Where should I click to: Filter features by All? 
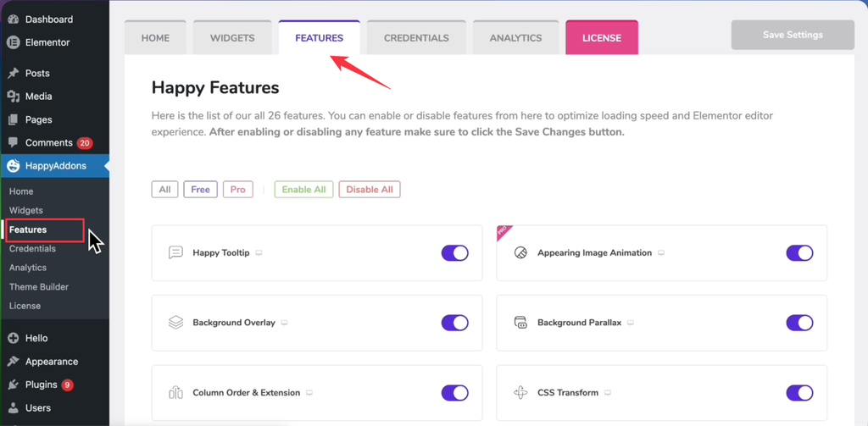[x=165, y=189]
